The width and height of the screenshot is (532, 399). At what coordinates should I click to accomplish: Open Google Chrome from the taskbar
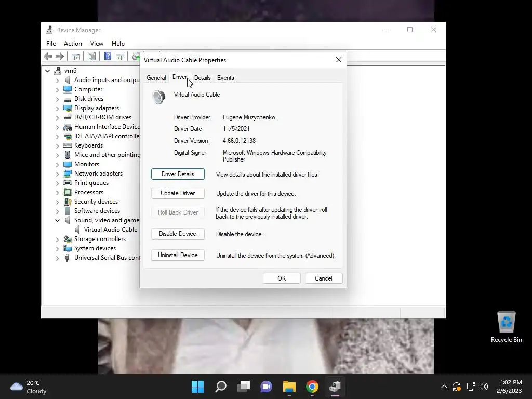click(312, 387)
